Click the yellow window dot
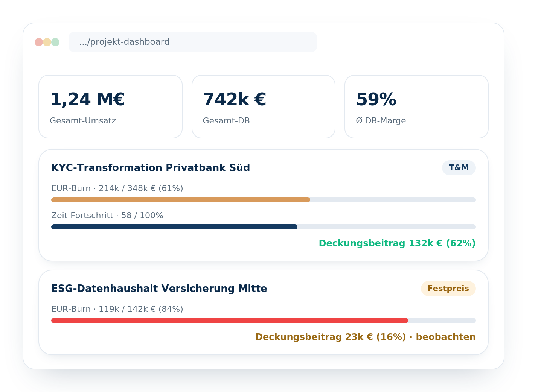 [x=47, y=42]
